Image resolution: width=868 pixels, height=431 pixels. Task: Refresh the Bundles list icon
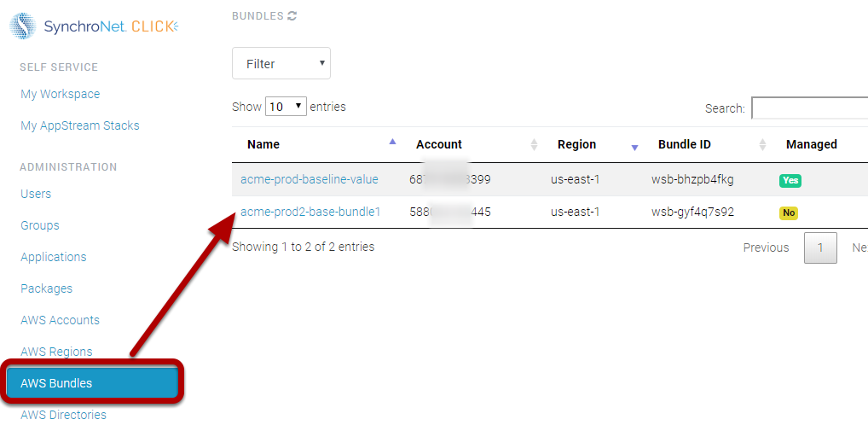(292, 16)
